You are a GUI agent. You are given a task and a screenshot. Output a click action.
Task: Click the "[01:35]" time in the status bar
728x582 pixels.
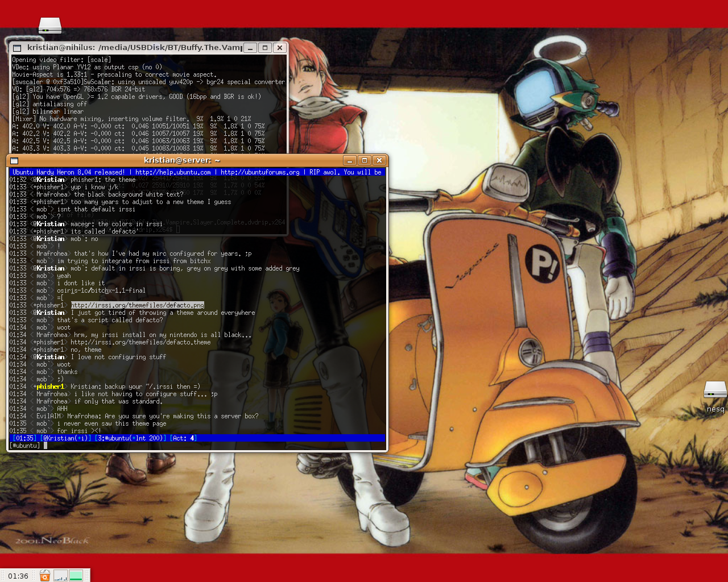tap(24, 438)
